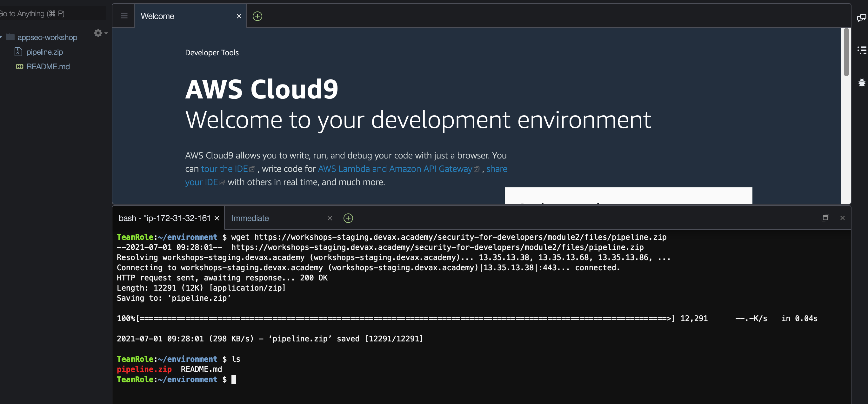Open the pipeline.zip file

(x=44, y=52)
